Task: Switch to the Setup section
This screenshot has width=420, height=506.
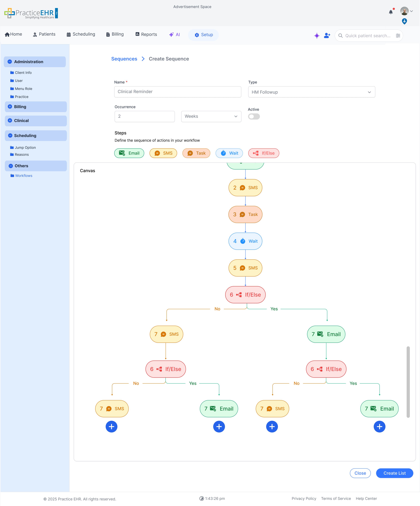Action: (x=203, y=35)
